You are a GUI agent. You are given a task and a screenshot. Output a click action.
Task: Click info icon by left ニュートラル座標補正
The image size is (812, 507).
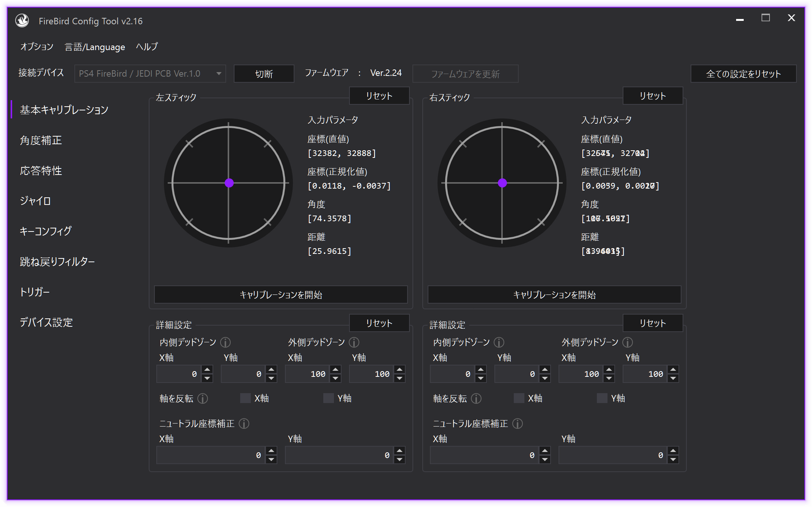tap(244, 424)
